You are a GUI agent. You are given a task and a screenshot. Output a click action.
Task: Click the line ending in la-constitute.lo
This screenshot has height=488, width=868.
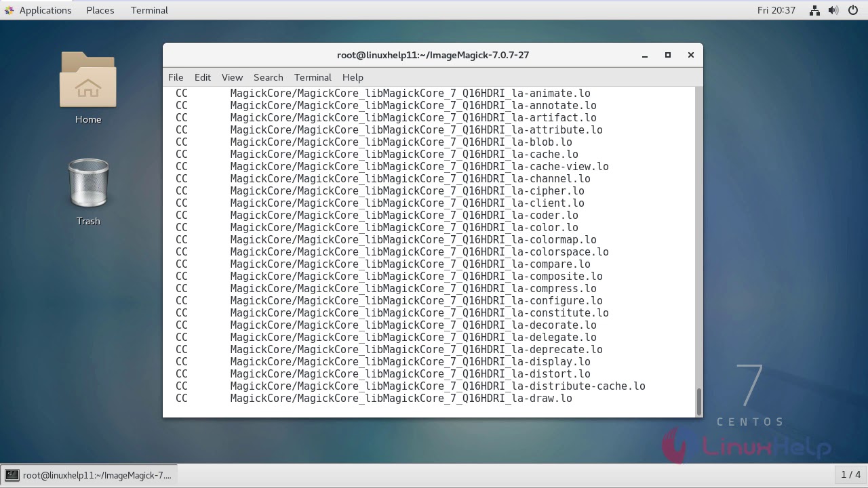pyautogui.click(x=392, y=313)
